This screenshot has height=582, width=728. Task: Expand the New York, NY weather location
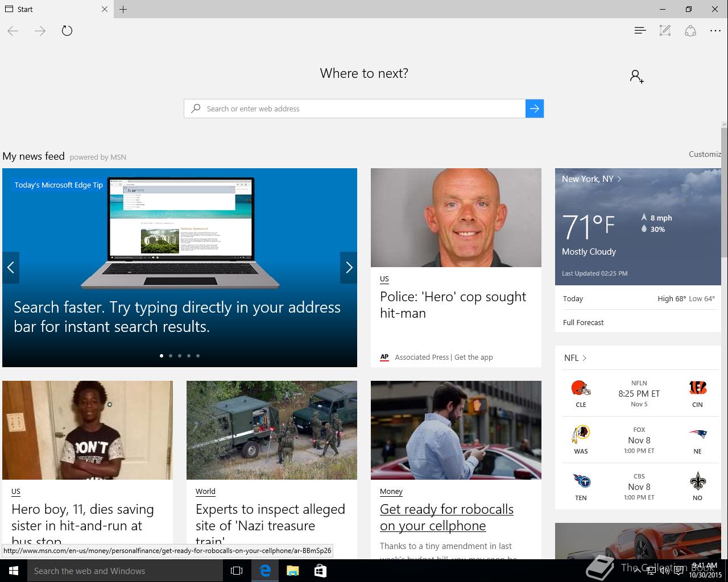click(591, 178)
